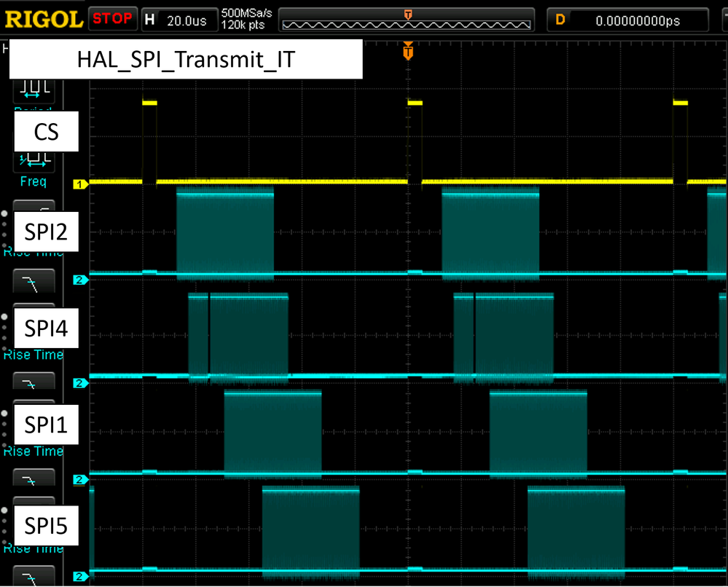Select the SPI4 annotation label
The height and width of the screenshot is (587, 728).
click(x=46, y=328)
